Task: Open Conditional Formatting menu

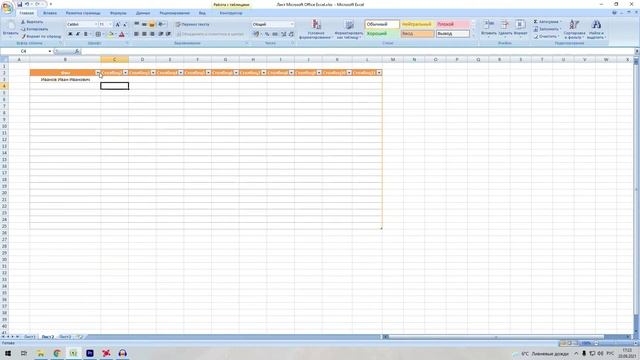Action: tap(316, 29)
